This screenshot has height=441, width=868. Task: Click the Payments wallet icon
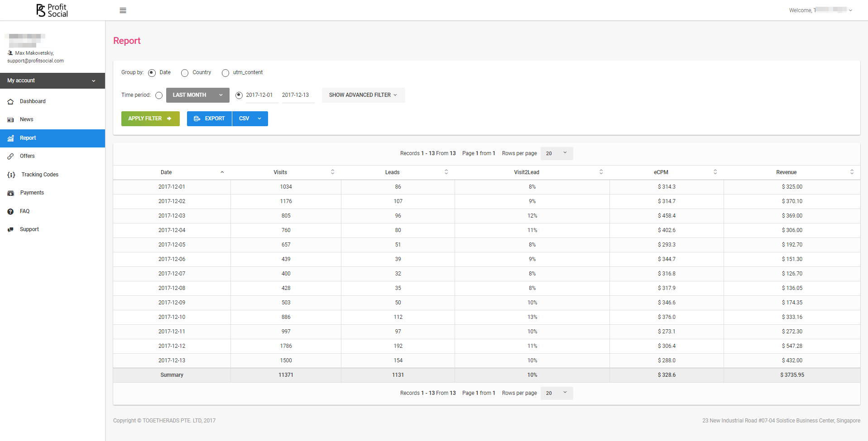pyautogui.click(x=11, y=193)
